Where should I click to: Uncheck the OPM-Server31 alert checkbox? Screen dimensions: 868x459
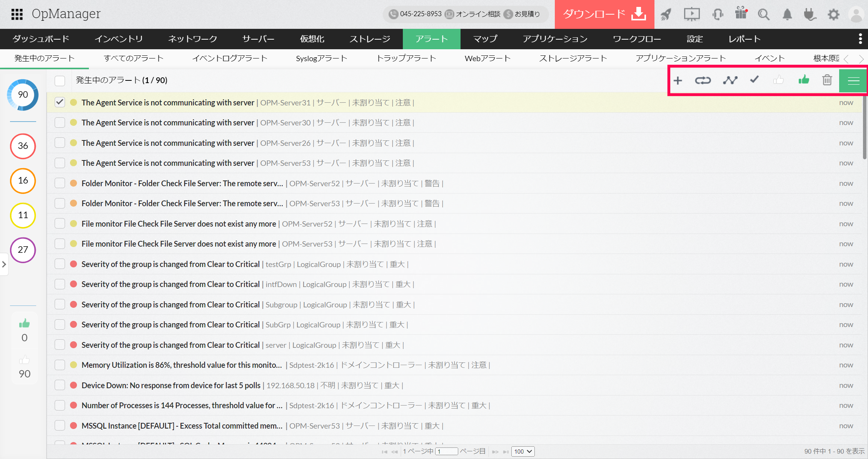point(60,102)
